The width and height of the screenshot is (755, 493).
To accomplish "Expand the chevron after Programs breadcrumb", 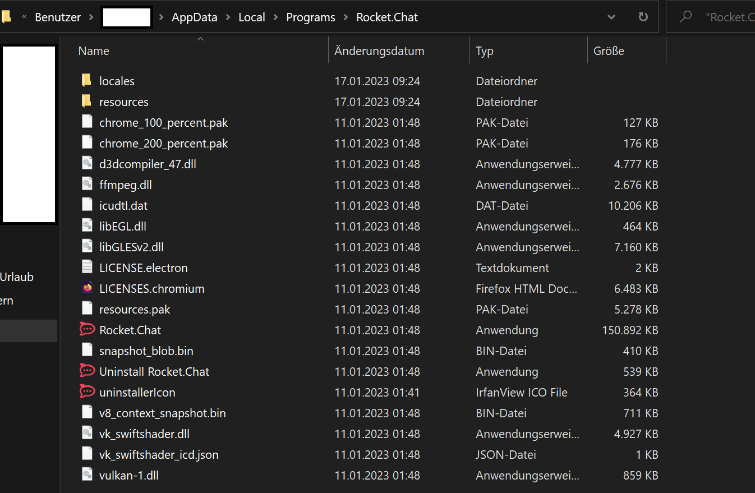I will [346, 17].
